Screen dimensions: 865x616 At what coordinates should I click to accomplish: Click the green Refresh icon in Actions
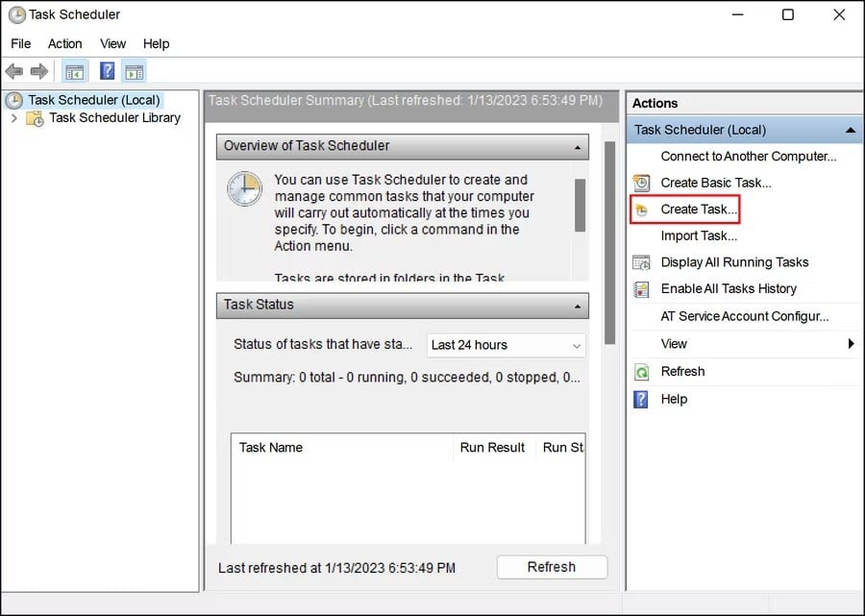pyautogui.click(x=642, y=372)
